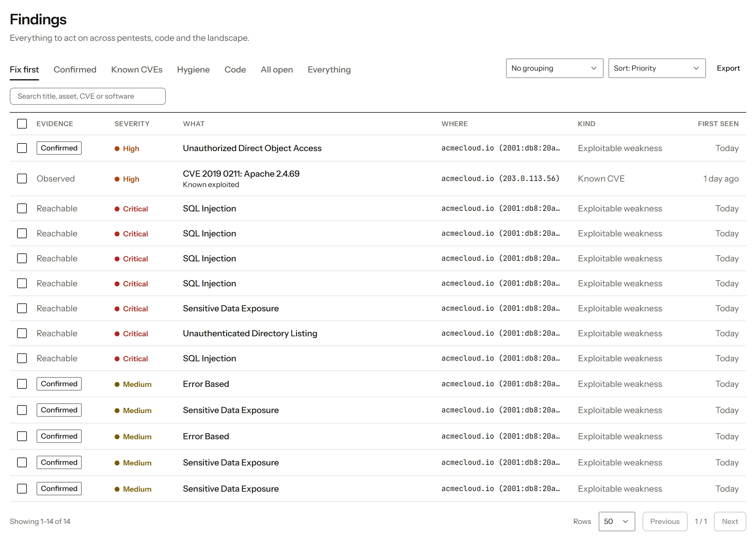Click the Known CVE kind cell
Viewport: 756px width, 541px height.
601,179
